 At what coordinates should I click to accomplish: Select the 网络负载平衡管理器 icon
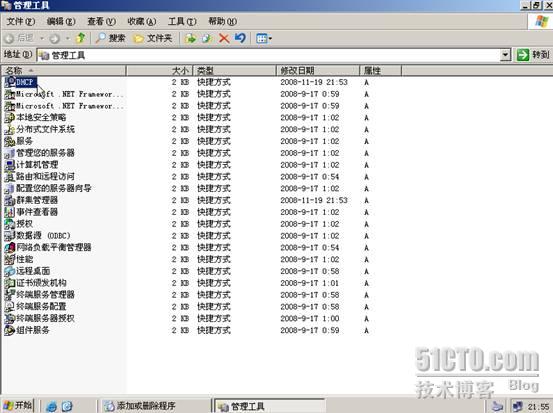click(x=10, y=248)
